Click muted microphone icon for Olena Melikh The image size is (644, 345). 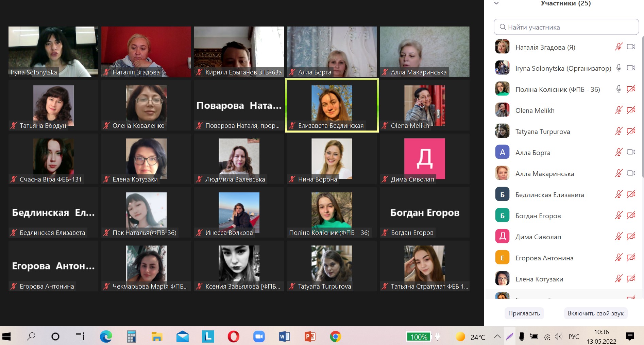618,110
